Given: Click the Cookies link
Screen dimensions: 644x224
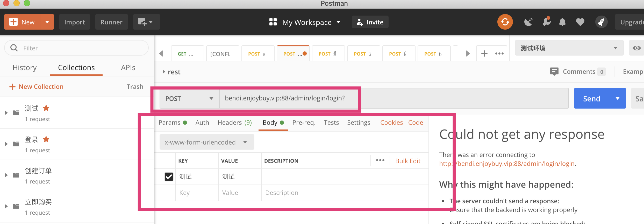Looking at the screenshot, I should pyautogui.click(x=391, y=123).
